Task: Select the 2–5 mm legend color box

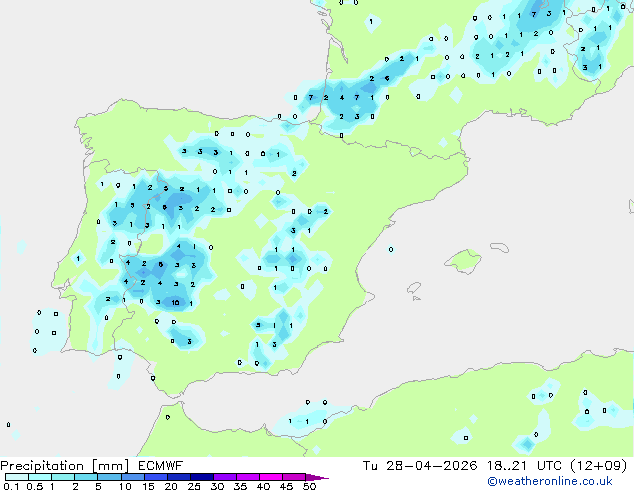Action: pos(86,477)
